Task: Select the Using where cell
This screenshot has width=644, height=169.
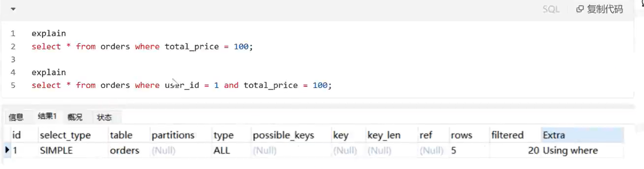Action: (570, 150)
